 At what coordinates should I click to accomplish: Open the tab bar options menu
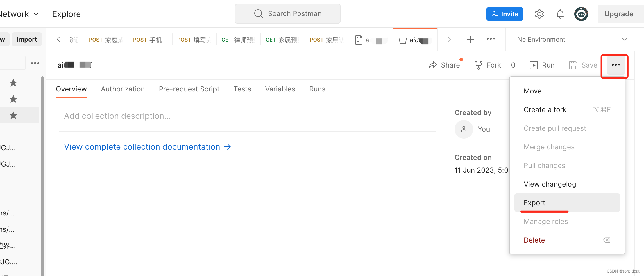point(491,39)
